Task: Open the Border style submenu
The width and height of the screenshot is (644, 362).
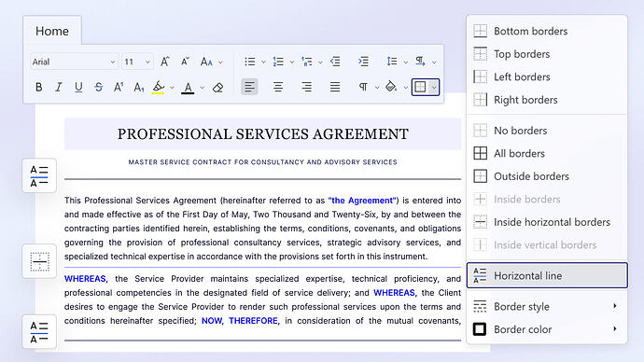Action: coord(547,307)
